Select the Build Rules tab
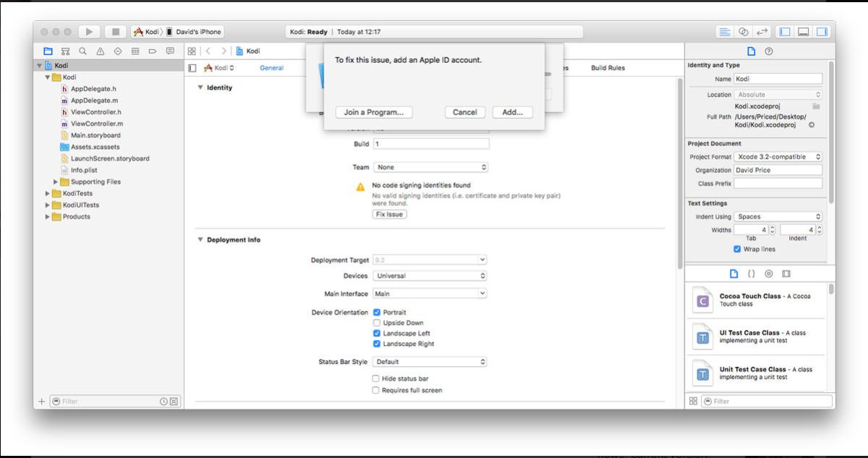Image resolution: width=868 pixels, height=458 pixels. click(x=608, y=68)
